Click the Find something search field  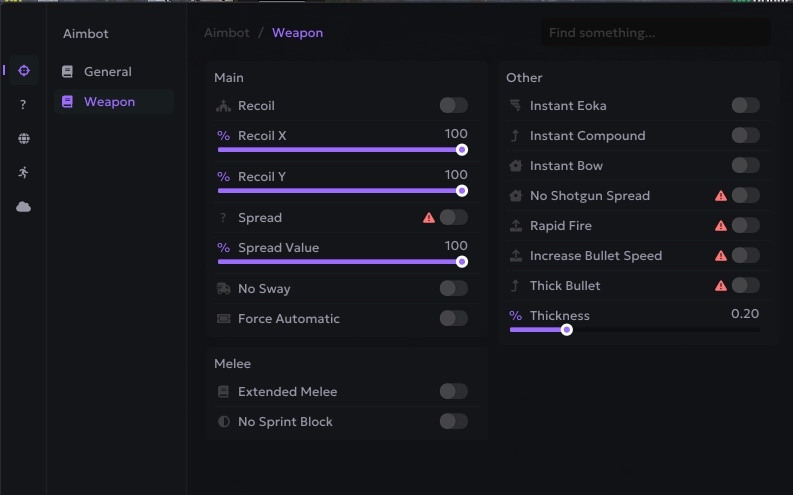coord(655,33)
